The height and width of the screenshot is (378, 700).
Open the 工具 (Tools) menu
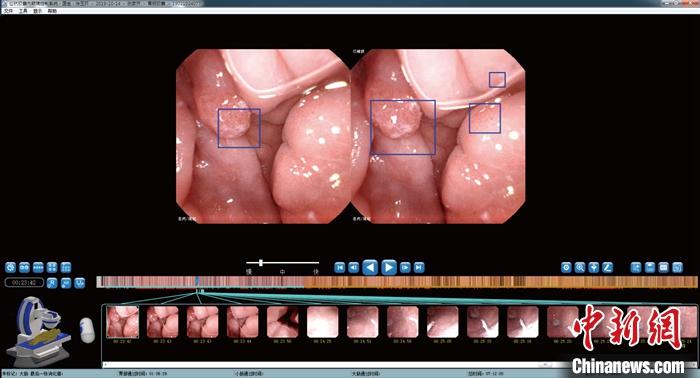pyautogui.click(x=23, y=11)
